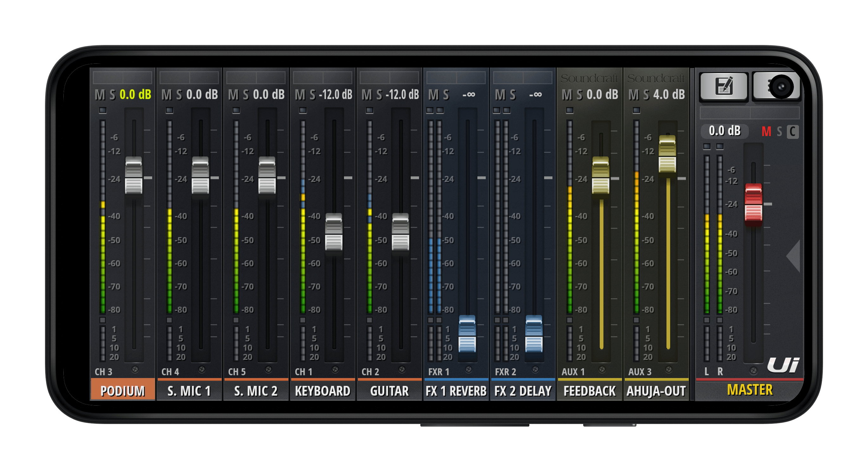Select the S. MIC 1 channel label
Screen dimensions: 868x469
[189, 391]
